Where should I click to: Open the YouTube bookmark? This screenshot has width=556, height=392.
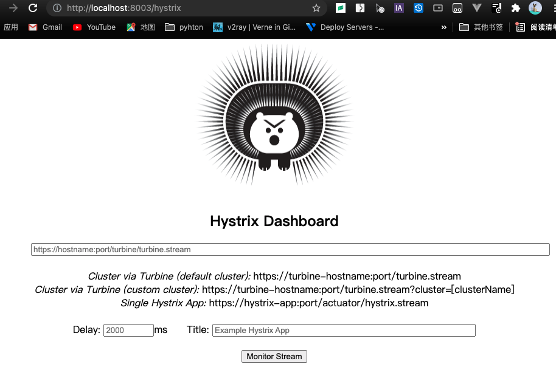[94, 27]
